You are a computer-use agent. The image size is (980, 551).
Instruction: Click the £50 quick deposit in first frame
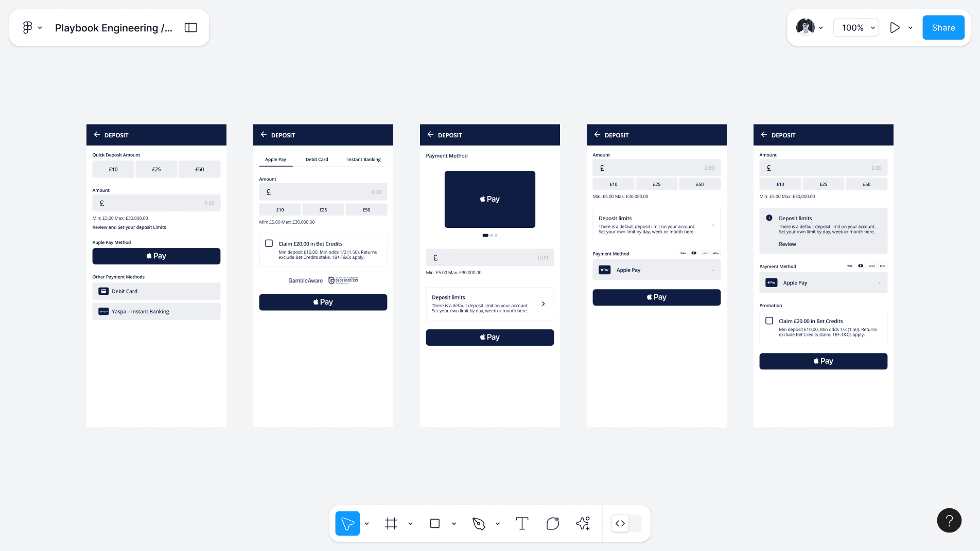200,169
